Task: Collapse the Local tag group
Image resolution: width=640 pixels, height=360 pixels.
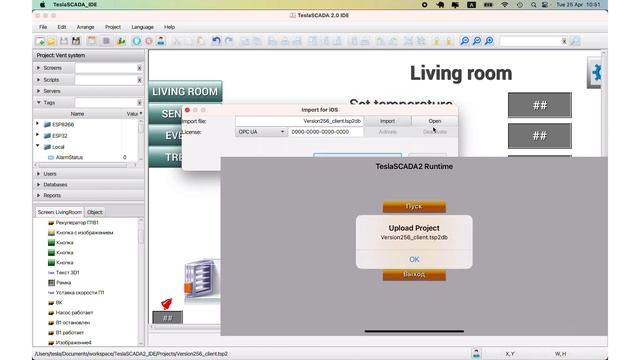Action: [38, 146]
